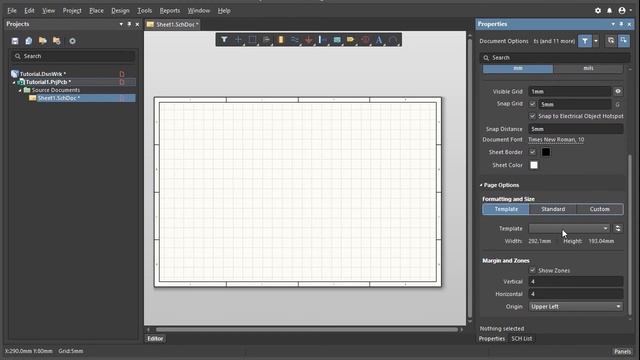Select the signal harness tool
Screen dimensions: 640x360
click(x=322, y=40)
